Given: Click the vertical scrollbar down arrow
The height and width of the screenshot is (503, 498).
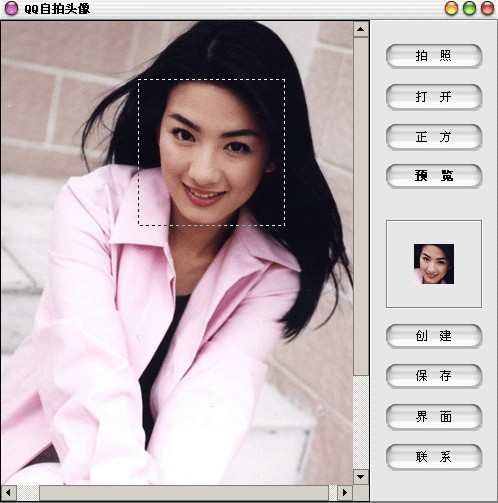Looking at the screenshot, I should pos(361,477).
